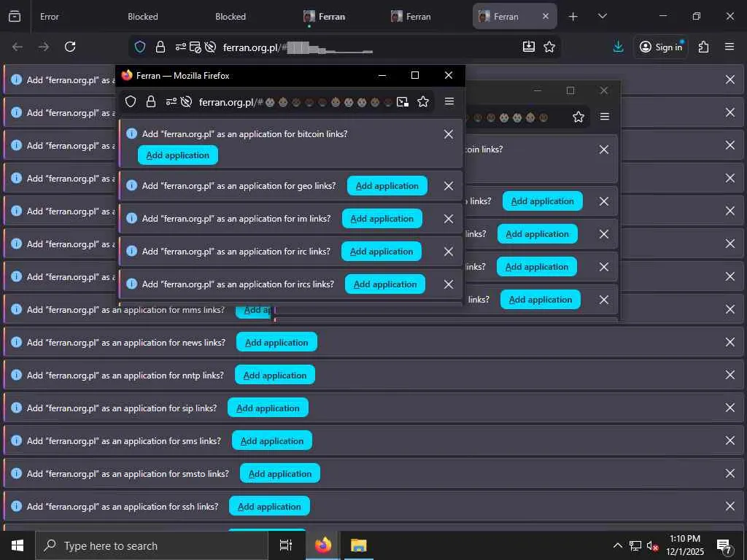Dismiss sms links notification bar

click(x=729, y=440)
